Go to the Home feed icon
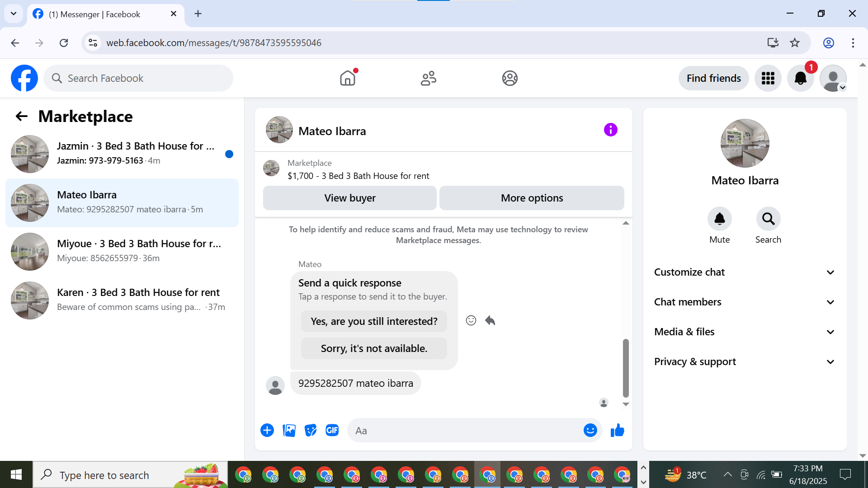 point(348,78)
